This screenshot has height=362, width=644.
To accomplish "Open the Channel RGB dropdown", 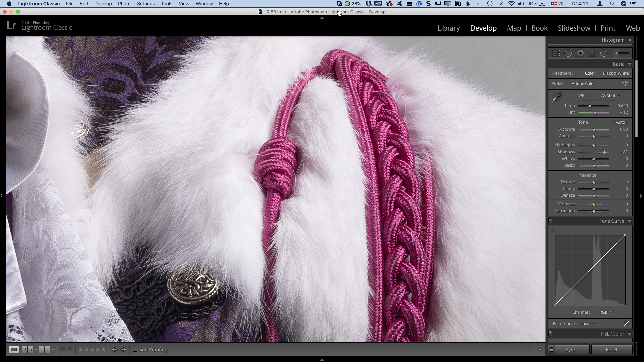I will [x=605, y=312].
